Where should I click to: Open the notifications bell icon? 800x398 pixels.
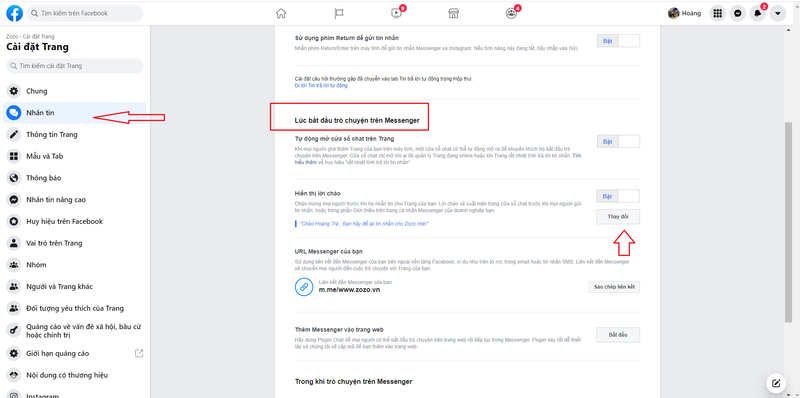[758, 13]
